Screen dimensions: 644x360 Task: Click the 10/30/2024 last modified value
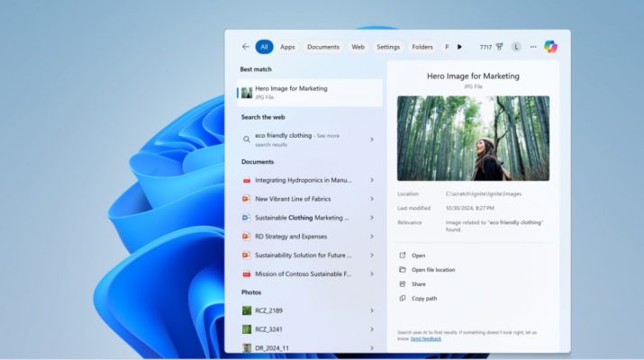(x=470, y=208)
